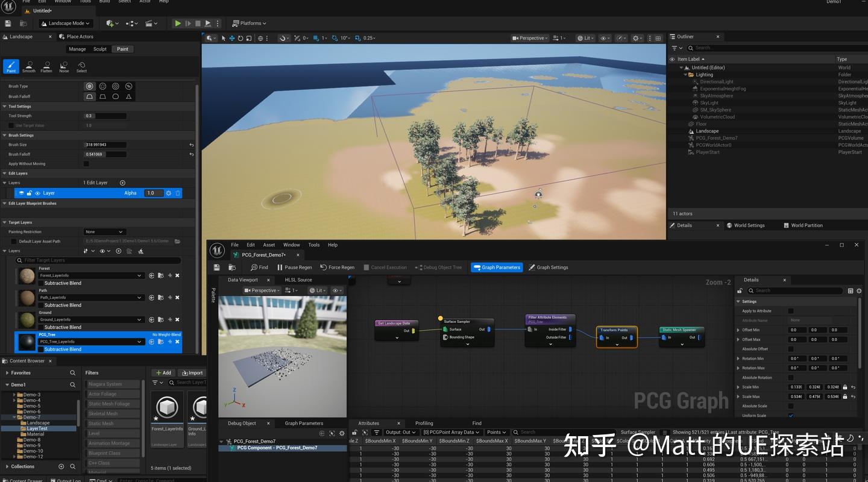Screen dimensions: 868x482
Task: Add a new collection plus icon
Action: tap(61, 466)
